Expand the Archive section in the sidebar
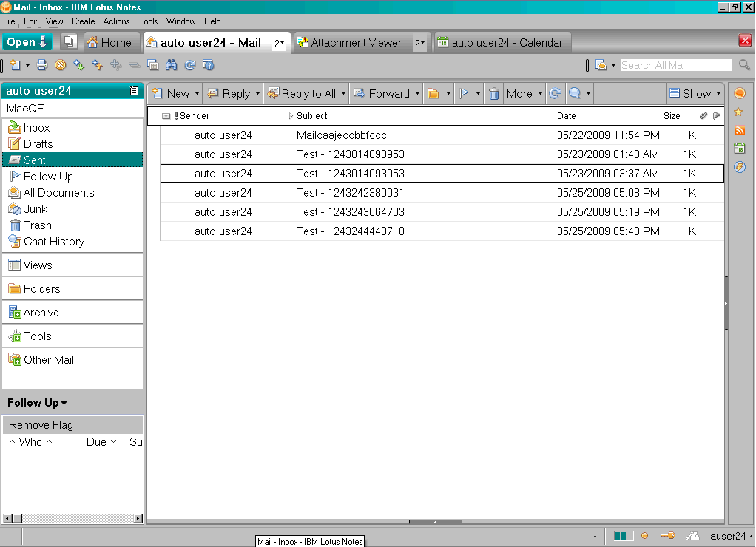The height and width of the screenshot is (547, 756). click(41, 313)
